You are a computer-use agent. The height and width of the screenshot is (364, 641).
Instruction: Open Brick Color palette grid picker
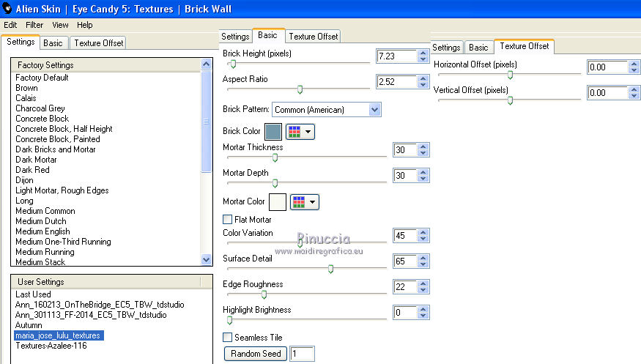coord(300,132)
